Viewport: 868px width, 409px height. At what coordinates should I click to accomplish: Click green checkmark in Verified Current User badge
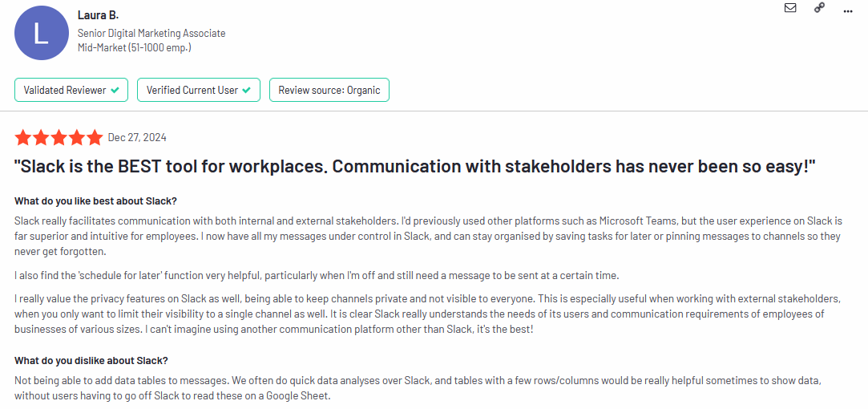(x=246, y=90)
